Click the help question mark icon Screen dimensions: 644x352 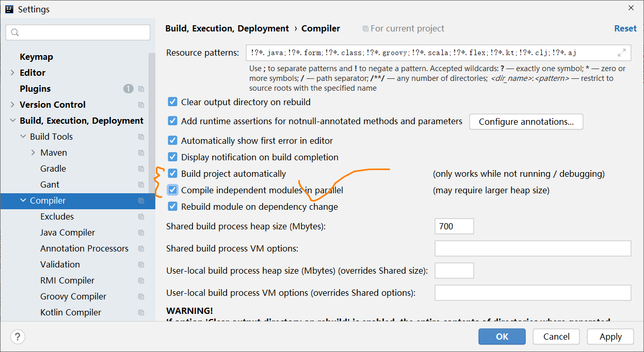[x=18, y=337]
